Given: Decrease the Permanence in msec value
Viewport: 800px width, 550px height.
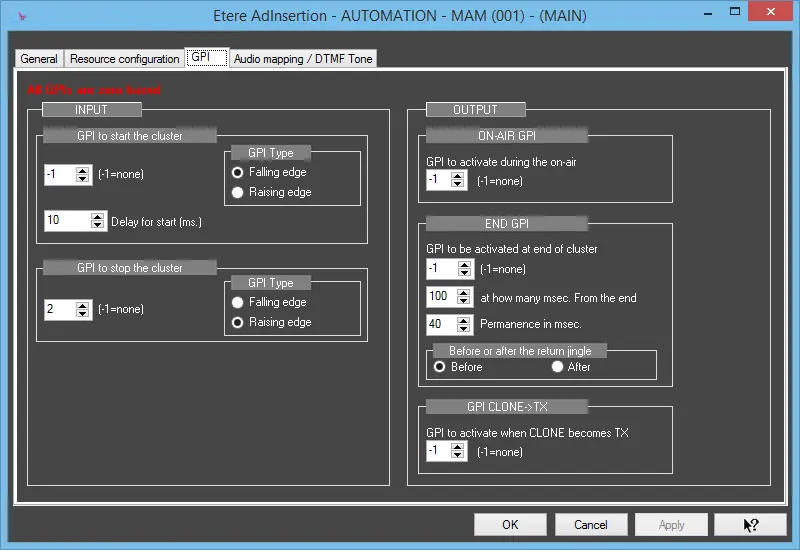Looking at the screenshot, I should click(x=463, y=329).
